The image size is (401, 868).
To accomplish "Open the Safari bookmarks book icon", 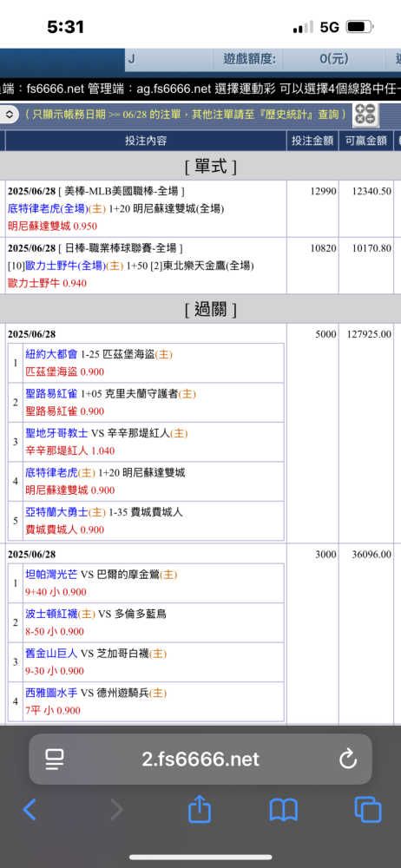I will pyautogui.click(x=284, y=810).
